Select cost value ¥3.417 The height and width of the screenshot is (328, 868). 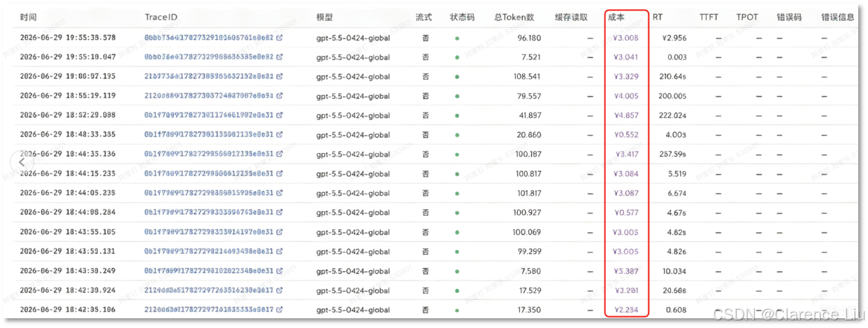(625, 154)
